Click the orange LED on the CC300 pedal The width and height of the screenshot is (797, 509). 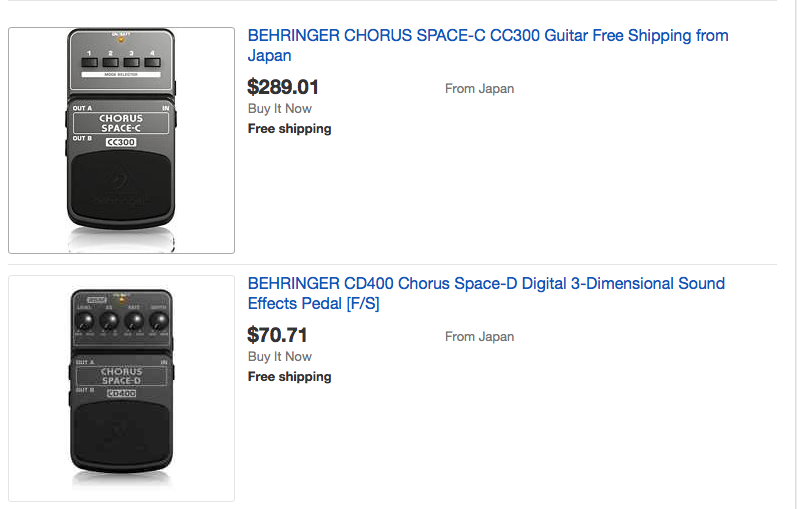[x=121, y=39]
